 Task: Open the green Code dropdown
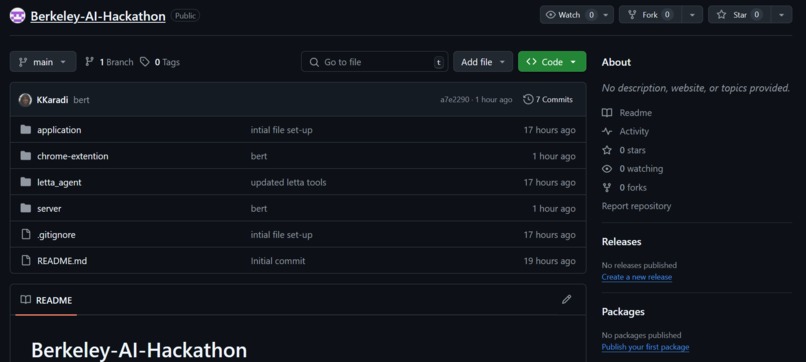(x=552, y=62)
